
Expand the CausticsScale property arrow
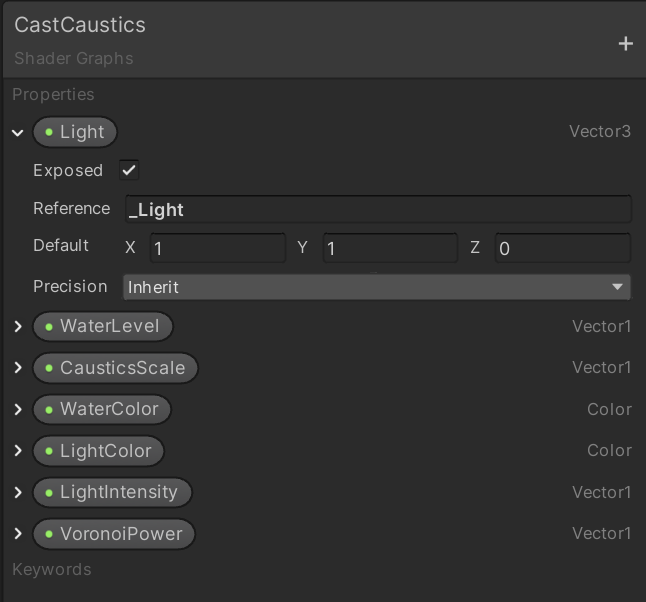point(17,368)
